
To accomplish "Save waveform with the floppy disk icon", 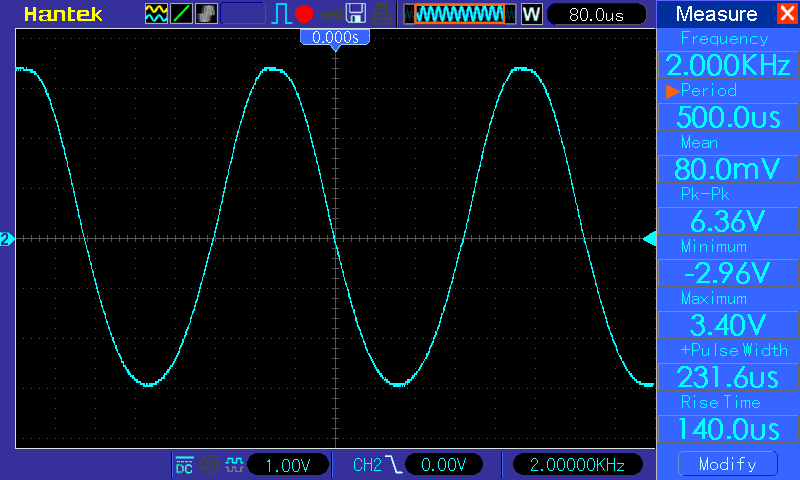I will (x=356, y=14).
